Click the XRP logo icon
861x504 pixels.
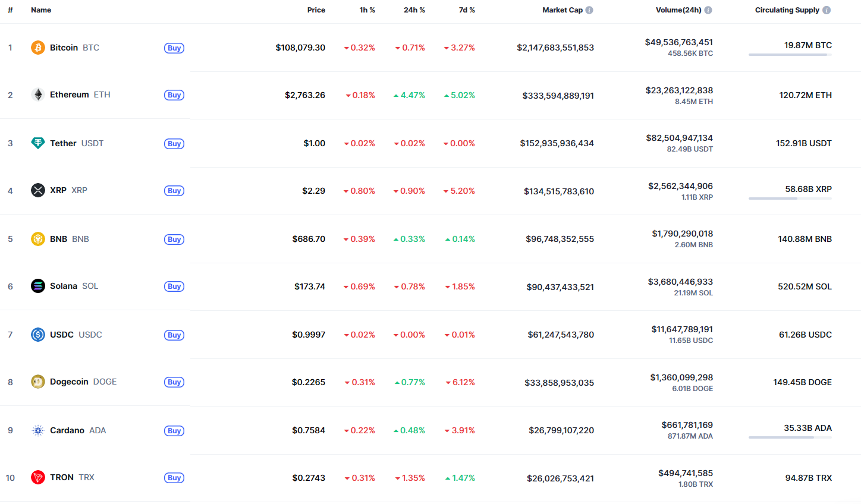[38, 190]
